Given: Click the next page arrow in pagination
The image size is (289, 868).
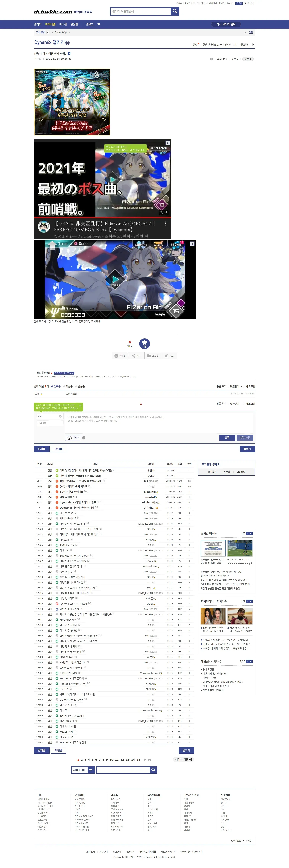Looking at the screenshot, I should click(145, 759).
